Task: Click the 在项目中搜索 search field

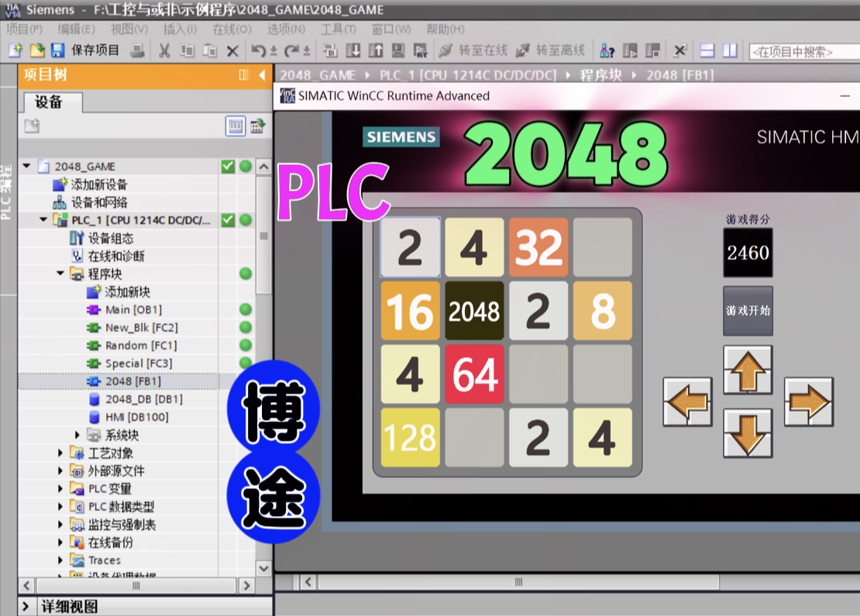Action: pos(804,52)
